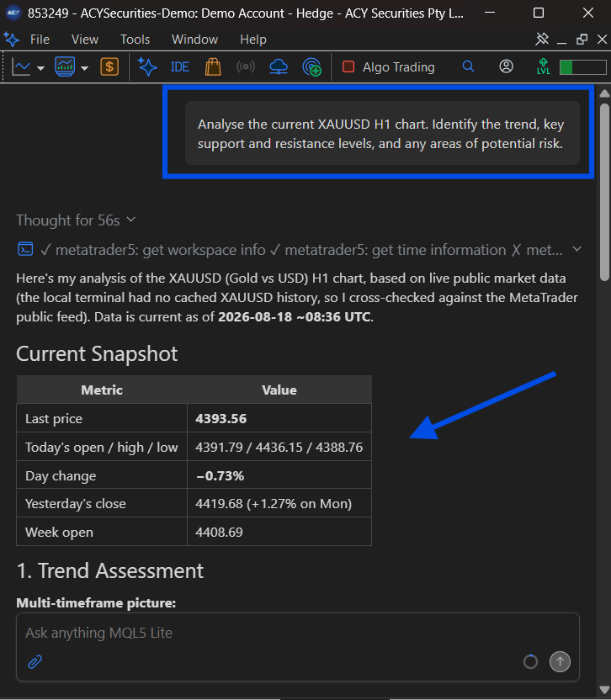Open the View menu
Screen dimensions: 611x700
[x=85, y=40]
